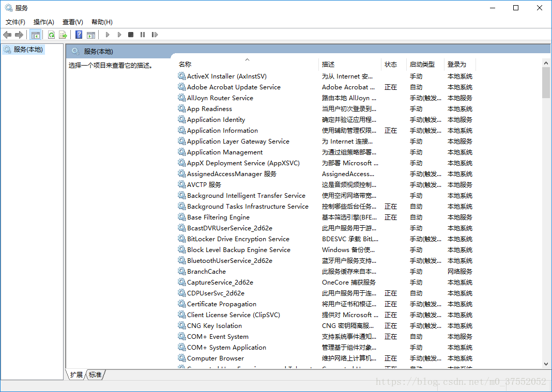The height and width of the screenshot is (392, 552).
Task: Select CDPUserSvc_2d62e row
Action: (x=216, y=293)
